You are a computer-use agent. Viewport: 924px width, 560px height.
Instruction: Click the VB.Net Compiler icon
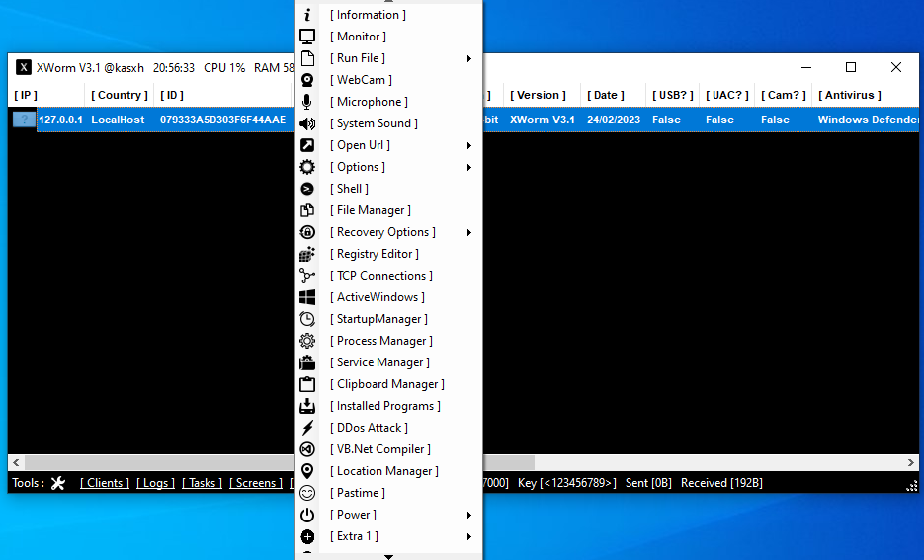307,449
